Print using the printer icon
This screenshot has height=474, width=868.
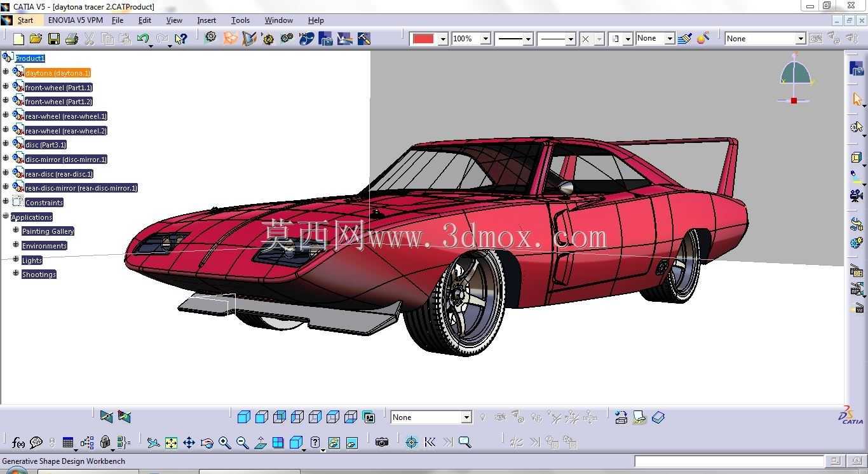point(72,39)
